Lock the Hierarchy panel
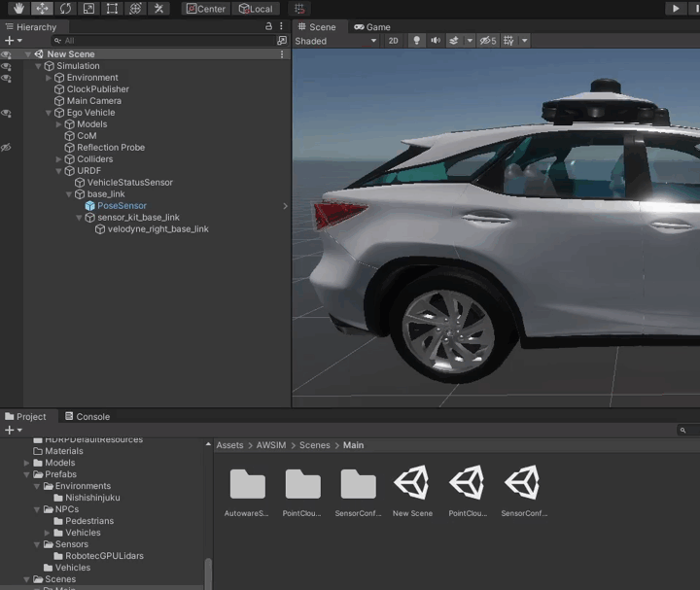Viewport: 700px width, 590px height. pyautogui.click(x=268, y=26)
